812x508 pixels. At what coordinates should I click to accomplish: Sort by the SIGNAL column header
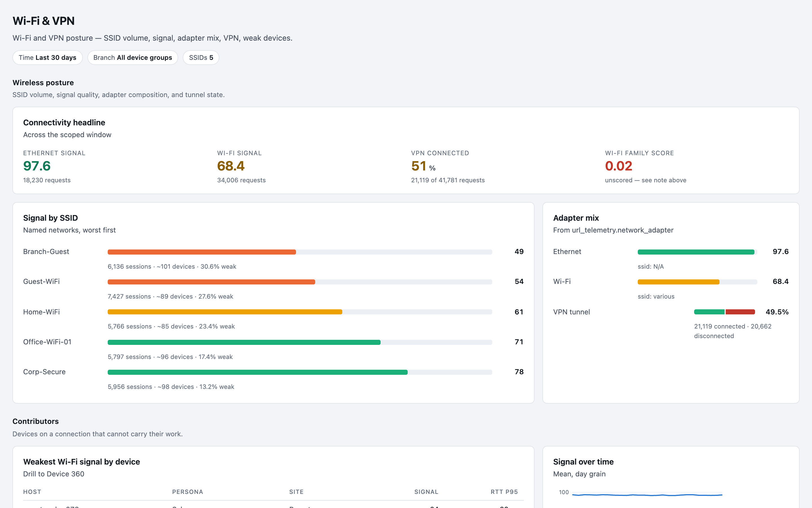pos(426,492)
